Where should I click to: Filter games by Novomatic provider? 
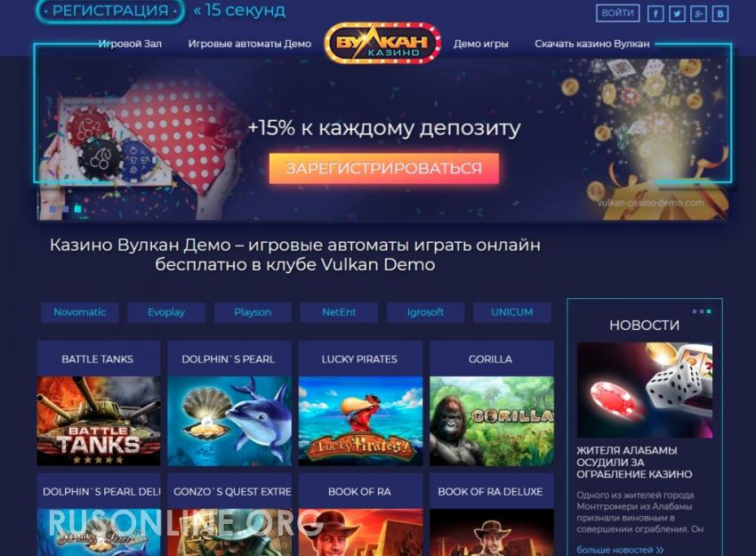[79, 312]
